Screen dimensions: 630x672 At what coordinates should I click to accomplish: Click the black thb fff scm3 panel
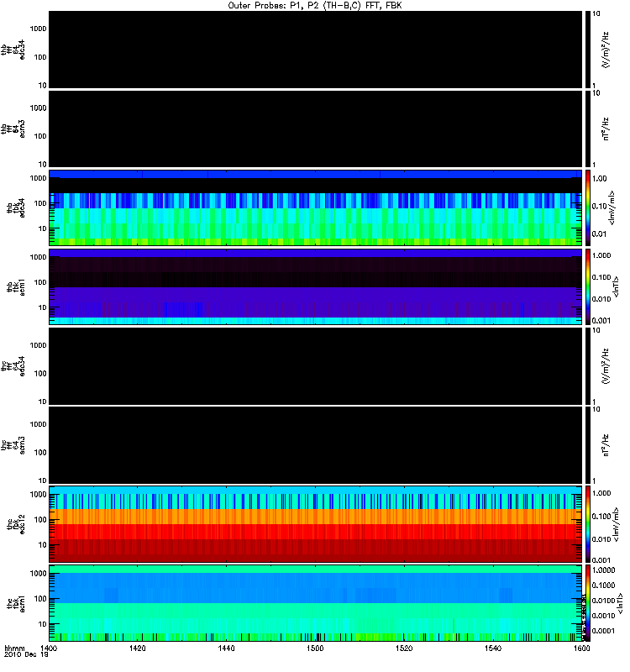[x=316, y=129]
